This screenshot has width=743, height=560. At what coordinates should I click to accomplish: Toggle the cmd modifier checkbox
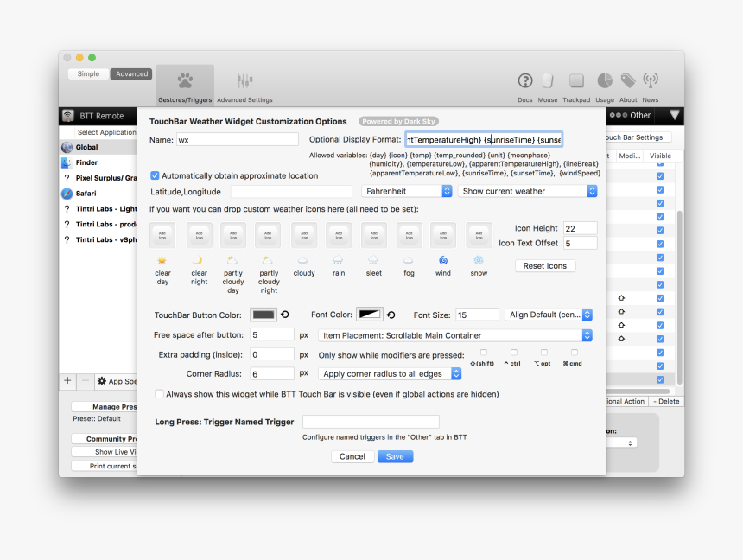click(x=575, y=353)
